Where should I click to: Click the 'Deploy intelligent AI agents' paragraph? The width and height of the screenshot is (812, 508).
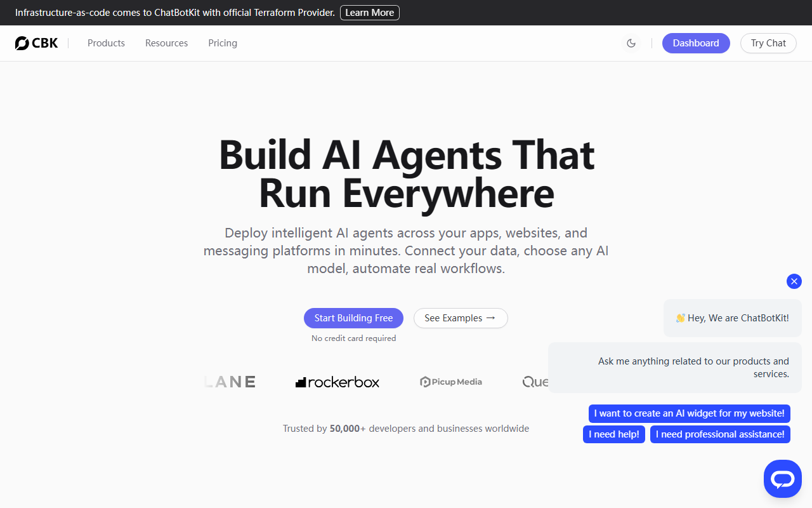406,251
